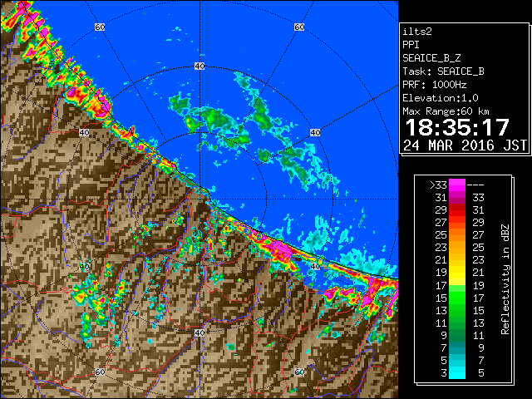The image size is (532, 399).
Task: Click the "Max Range:60 km" line
Action: pyautogui.click(x=446, y=111)
